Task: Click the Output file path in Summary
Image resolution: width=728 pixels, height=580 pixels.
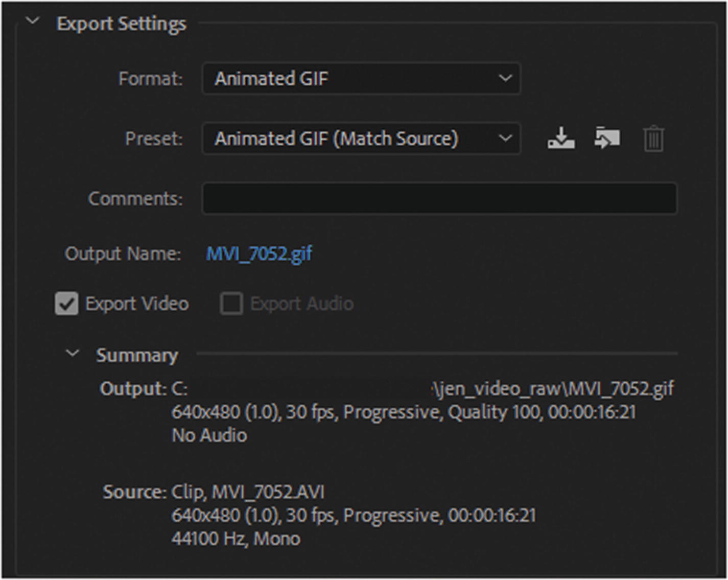Action: click(x=552, y=389)
